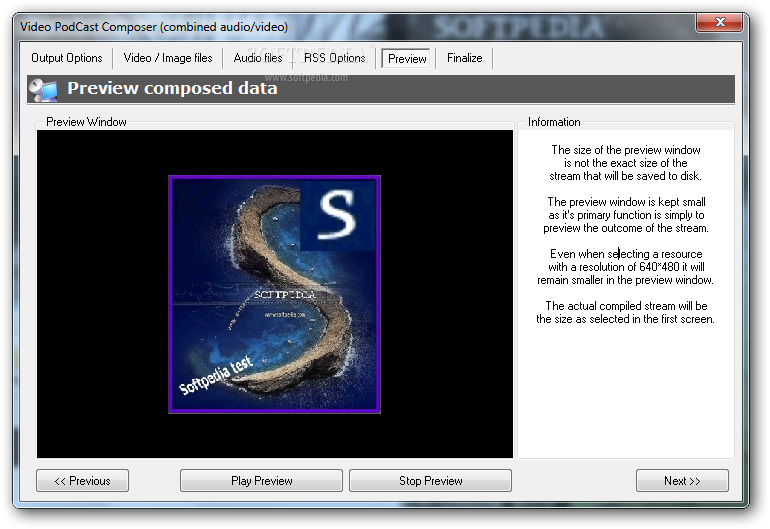Click the 'The preview window is kept small' line
770x529 pixels.
coord(626,202)
